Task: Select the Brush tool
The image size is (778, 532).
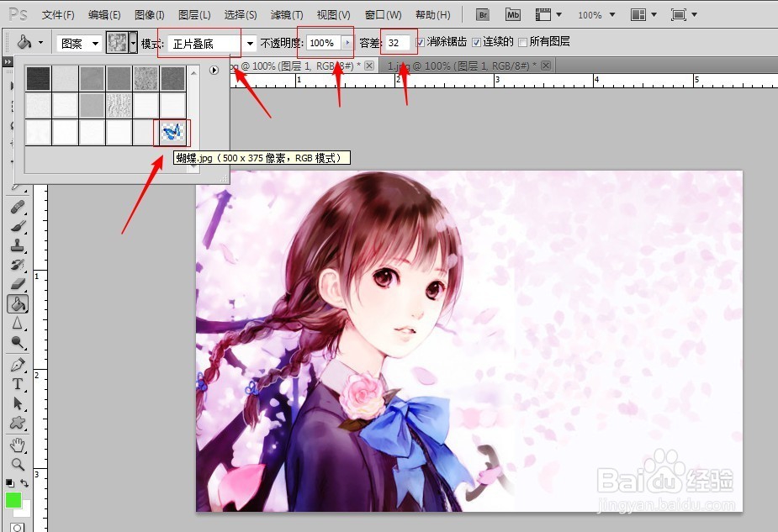Action: tap(18, 226)
